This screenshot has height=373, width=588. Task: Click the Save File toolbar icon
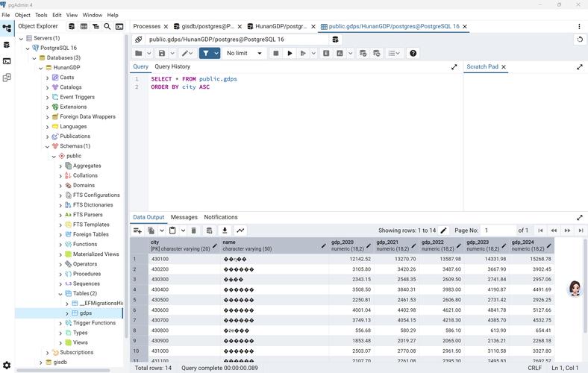point(161,53)
